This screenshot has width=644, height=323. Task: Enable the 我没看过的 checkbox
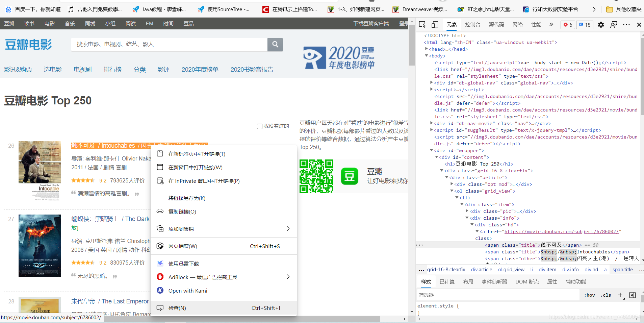[259, 126]
